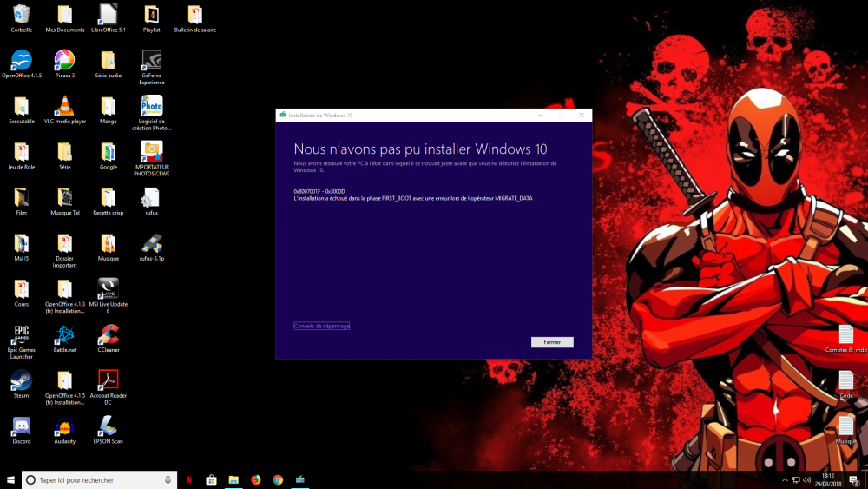Image resolution: width=868 pixels, height=489 pixels.
Task: Open Microsoft Store from the taskbar
Action: (212, 480)
